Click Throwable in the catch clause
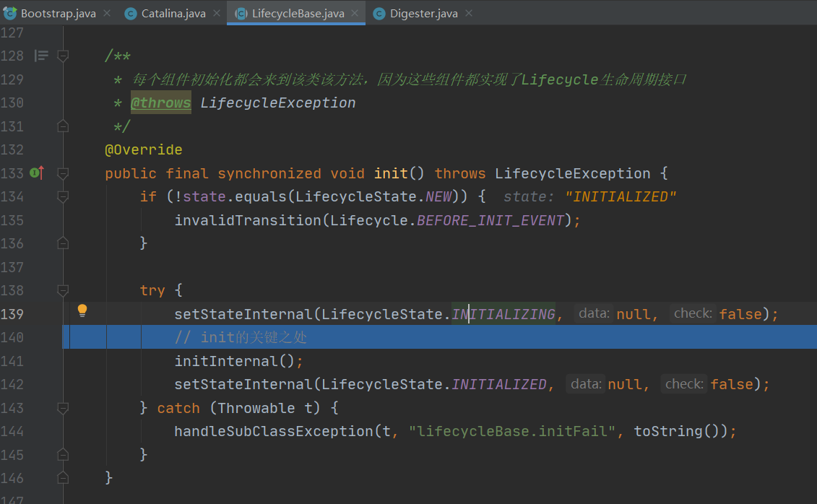817x504 pixels. click(x=256, y=408)
